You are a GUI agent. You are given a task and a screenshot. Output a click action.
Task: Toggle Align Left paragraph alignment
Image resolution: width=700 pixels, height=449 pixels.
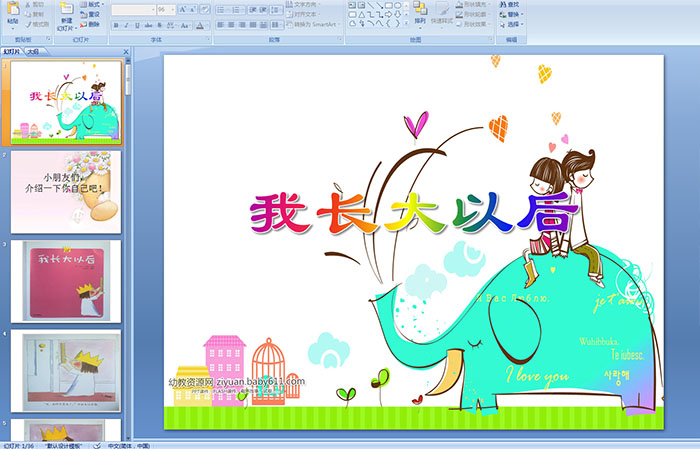point(221,25)
